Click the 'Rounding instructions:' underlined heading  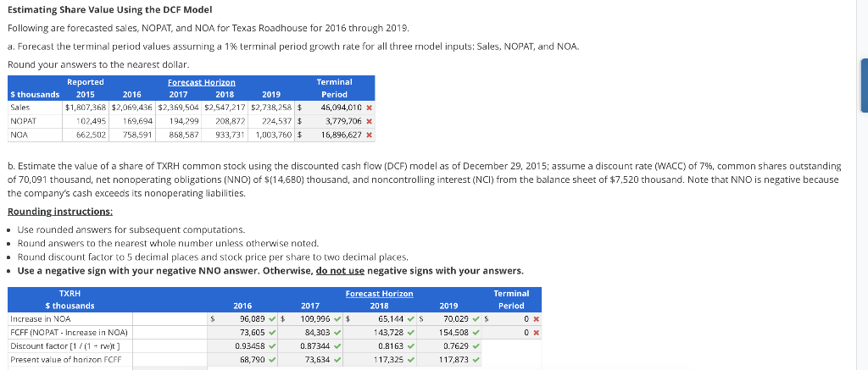coord(60,212)
